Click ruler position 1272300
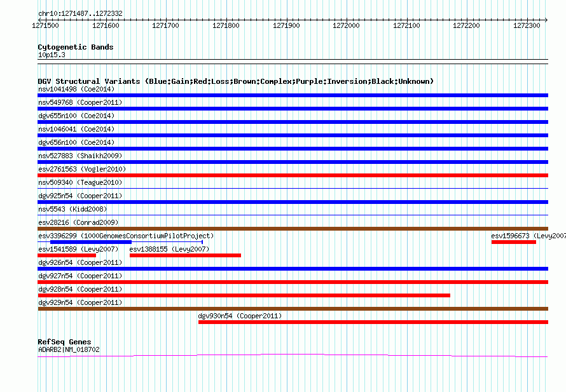Image resolution: width=566 pixels, height=392 pixels. 527,25
